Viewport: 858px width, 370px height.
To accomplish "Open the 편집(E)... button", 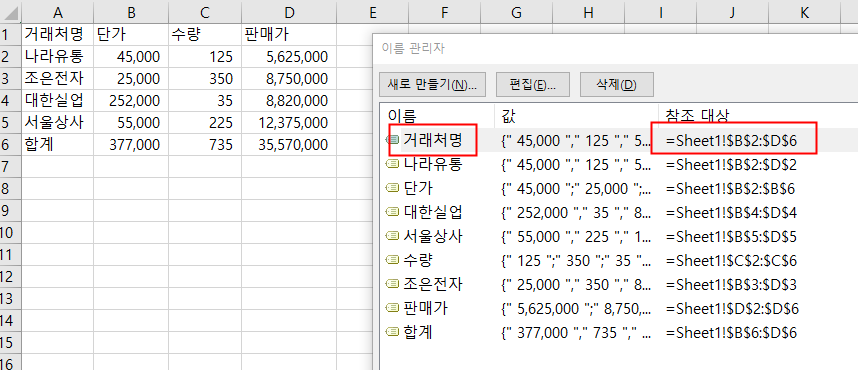I will click(533, 84).
